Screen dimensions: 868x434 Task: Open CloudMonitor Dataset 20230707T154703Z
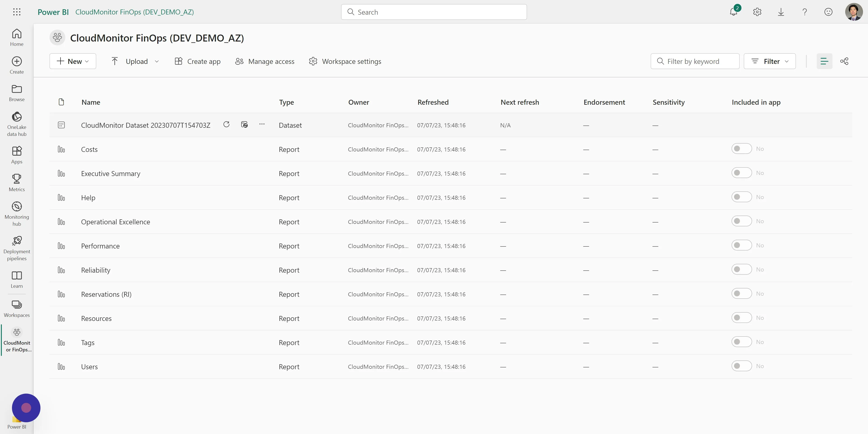click(x=145, y=125)
